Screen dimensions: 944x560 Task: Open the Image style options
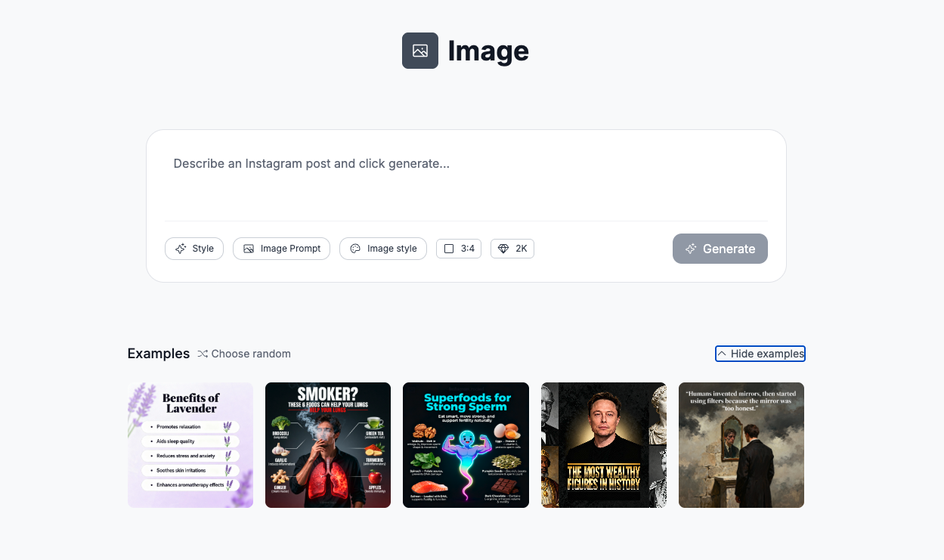(383, 249)
